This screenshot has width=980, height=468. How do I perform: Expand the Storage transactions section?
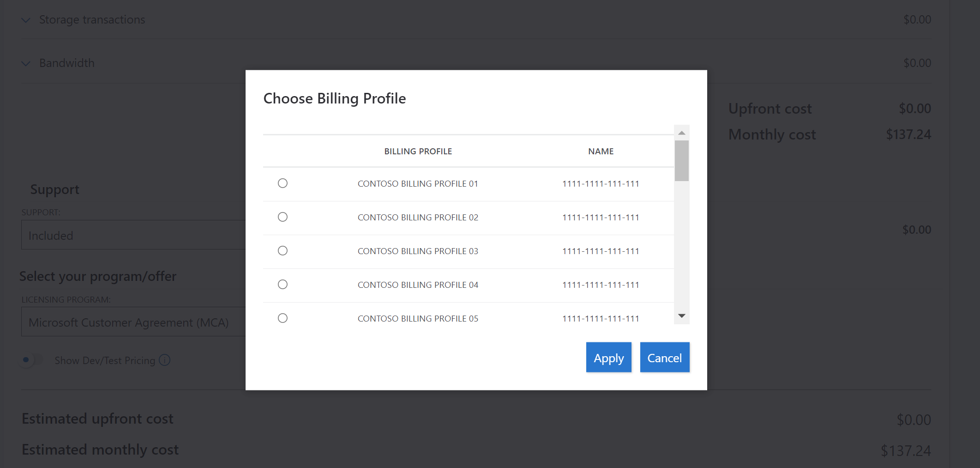click(x=26, y=20)
